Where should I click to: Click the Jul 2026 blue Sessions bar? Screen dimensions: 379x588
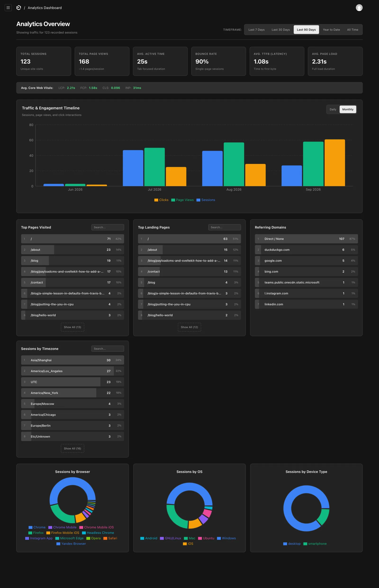[133, 168]
